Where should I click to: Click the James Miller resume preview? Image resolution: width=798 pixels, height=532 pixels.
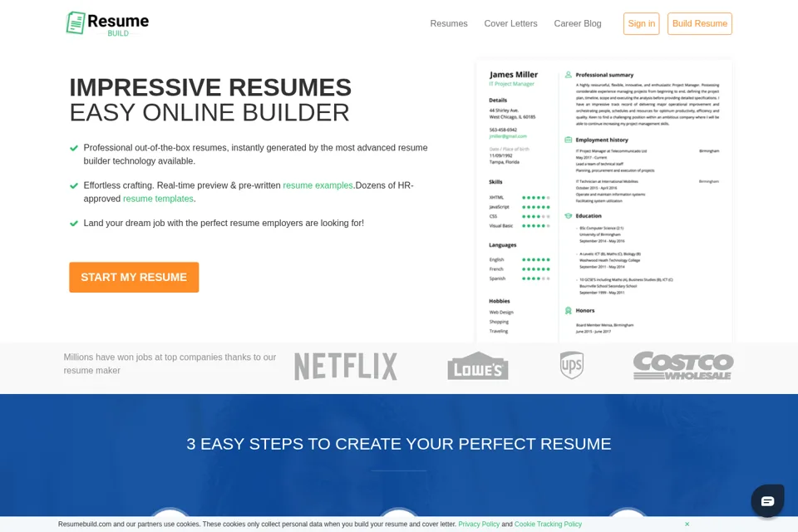[604, 201]
